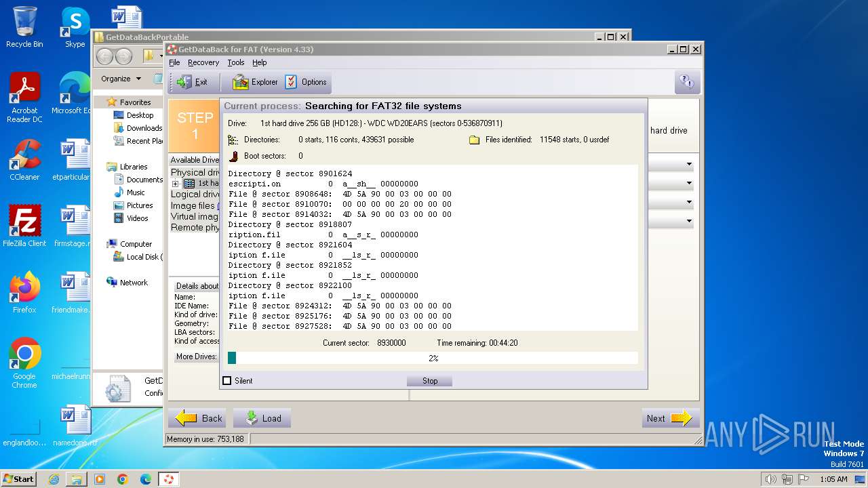Open the Help menu

[x=260, y=62]
